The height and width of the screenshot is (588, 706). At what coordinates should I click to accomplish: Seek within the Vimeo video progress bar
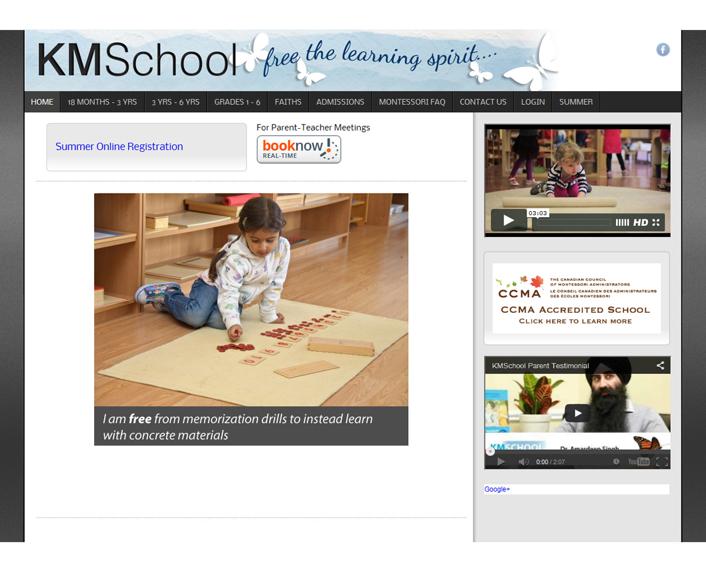click(574, 222)
